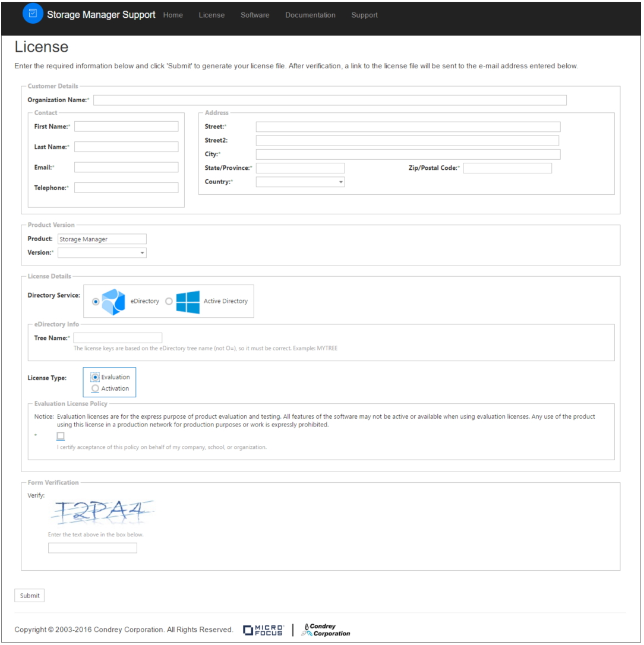Focus the Tree Name field

[118, 338]
